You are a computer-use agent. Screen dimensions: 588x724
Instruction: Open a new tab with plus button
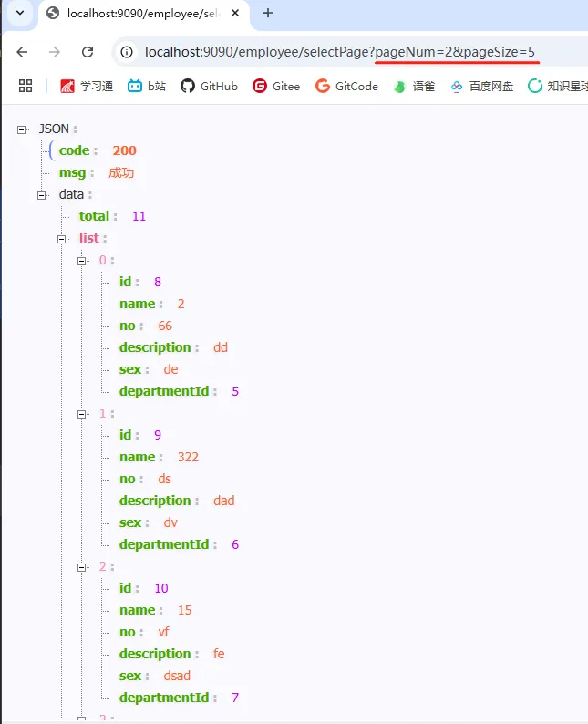[268, 13]
